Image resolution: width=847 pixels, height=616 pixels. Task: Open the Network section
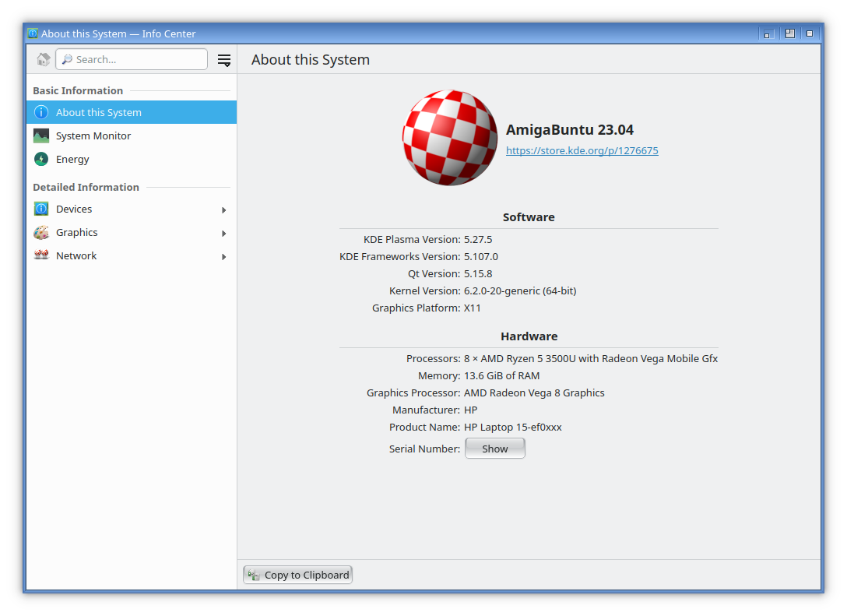tap(132, 255)
